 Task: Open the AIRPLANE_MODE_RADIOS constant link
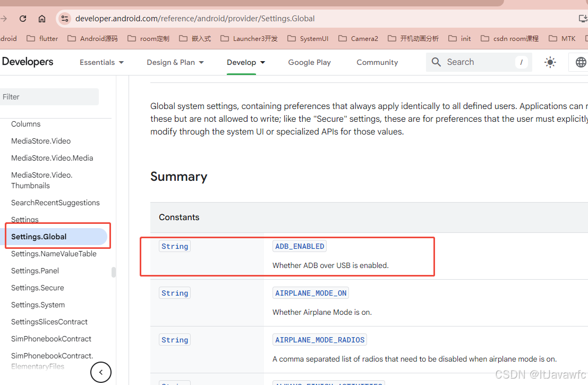point(320,340)
